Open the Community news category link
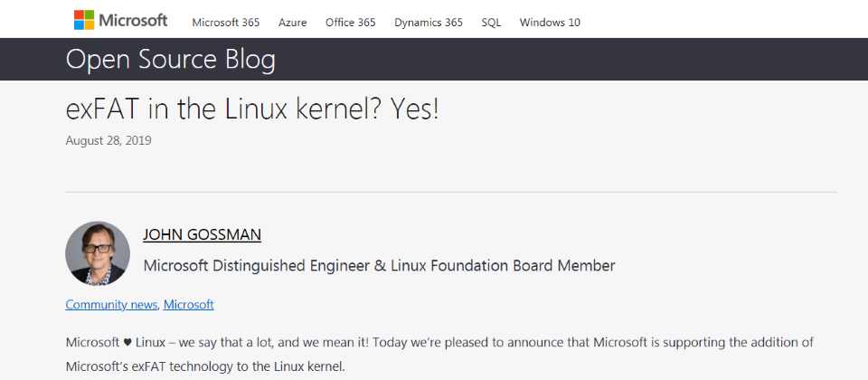Screen dimensions: 868x380 tap(111, 305)
